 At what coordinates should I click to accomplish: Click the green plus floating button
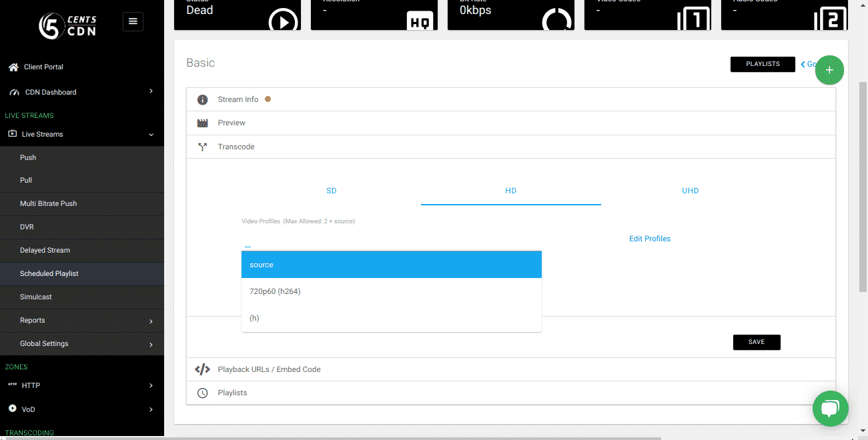[829, 70]
